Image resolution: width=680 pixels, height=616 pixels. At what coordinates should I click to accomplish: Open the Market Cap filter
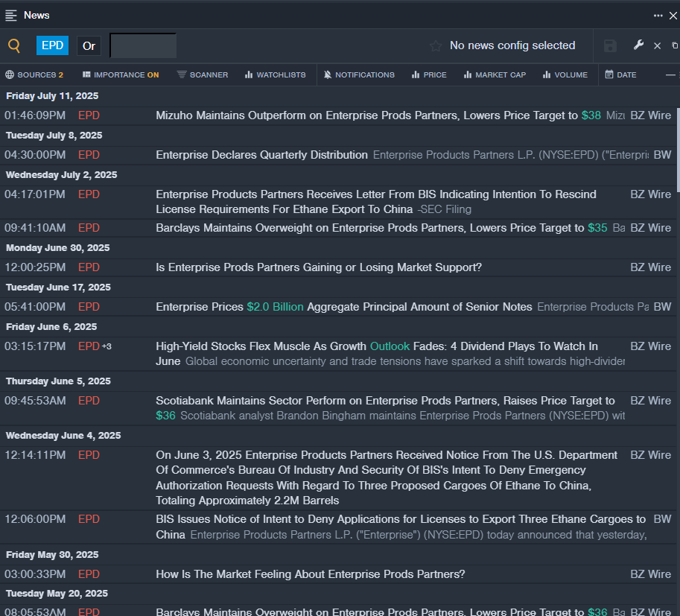(495, 74)
